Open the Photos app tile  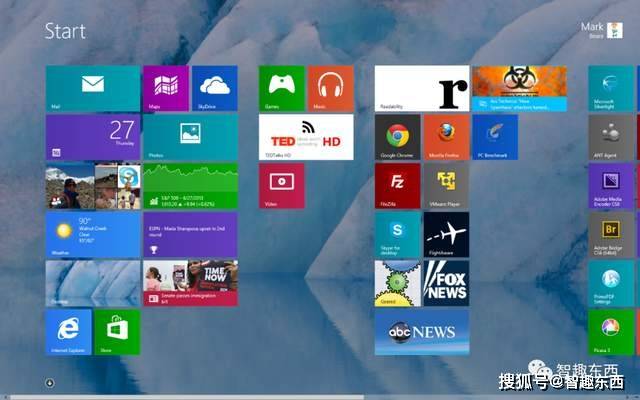(x=191, y=137)
